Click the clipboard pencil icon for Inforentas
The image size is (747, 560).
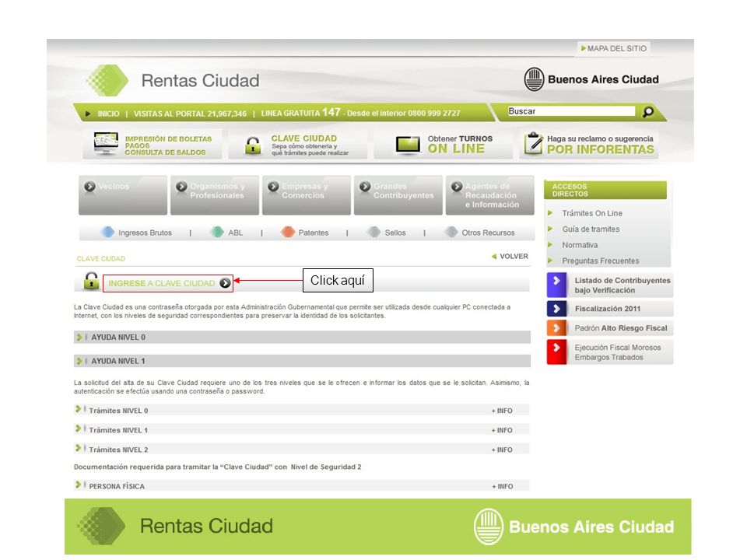coord(533,143)
